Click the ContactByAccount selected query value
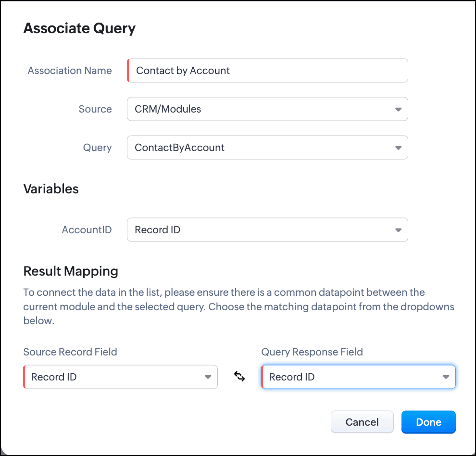 point(179,148)
